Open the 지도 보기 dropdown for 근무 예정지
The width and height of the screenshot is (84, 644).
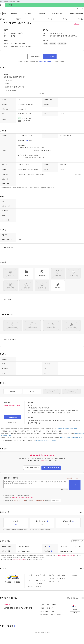[78, 174]
